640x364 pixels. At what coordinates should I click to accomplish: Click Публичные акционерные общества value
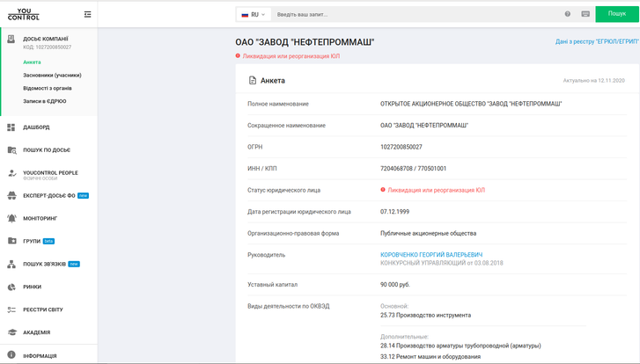(x=428, y=233)
